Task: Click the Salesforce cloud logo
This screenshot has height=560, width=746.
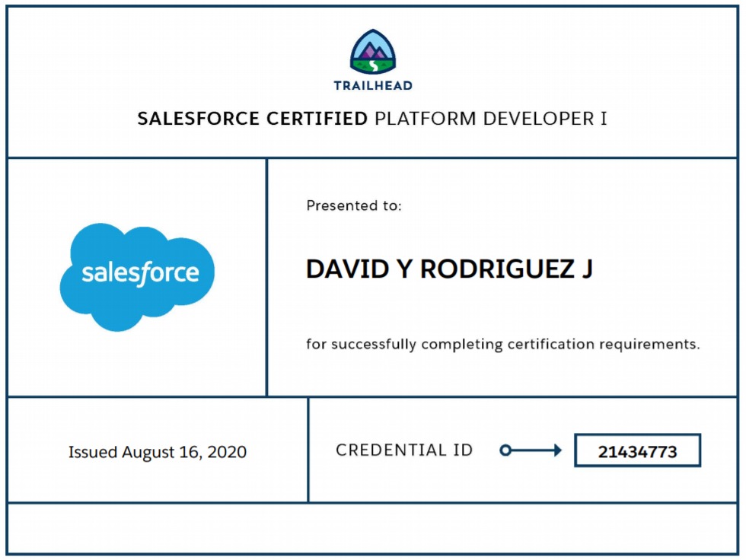Action: pyautogui.click(x=137, y=277)
